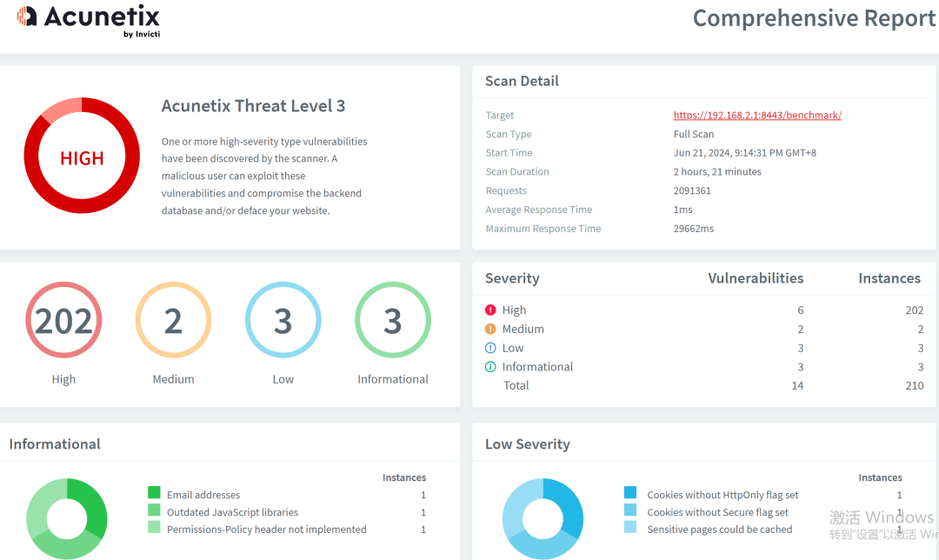Click the High row label in severity table
The image size is (939, 560).
tap(514, 310)
